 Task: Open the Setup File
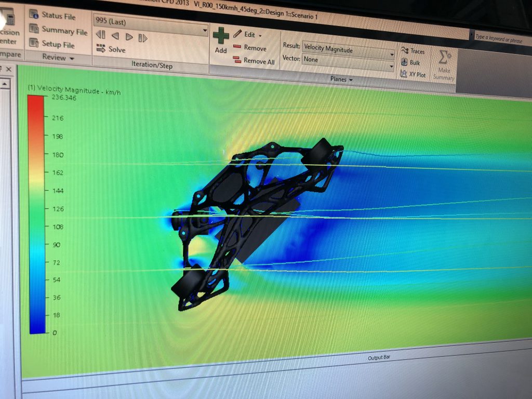click(52, 44)
